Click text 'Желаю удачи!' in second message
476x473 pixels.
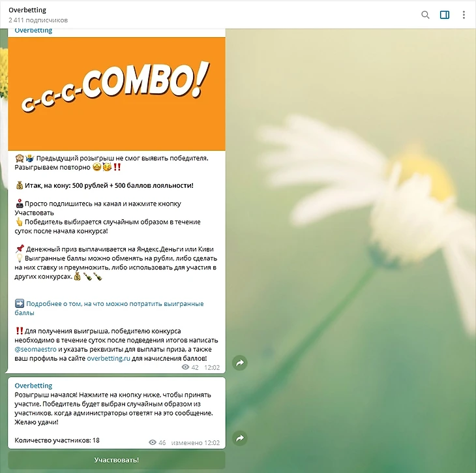[x=37, y=422]
